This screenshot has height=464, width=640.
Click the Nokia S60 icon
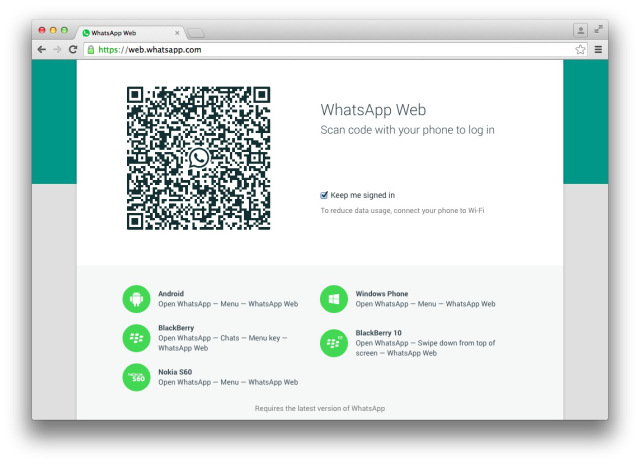click(136, 377)
